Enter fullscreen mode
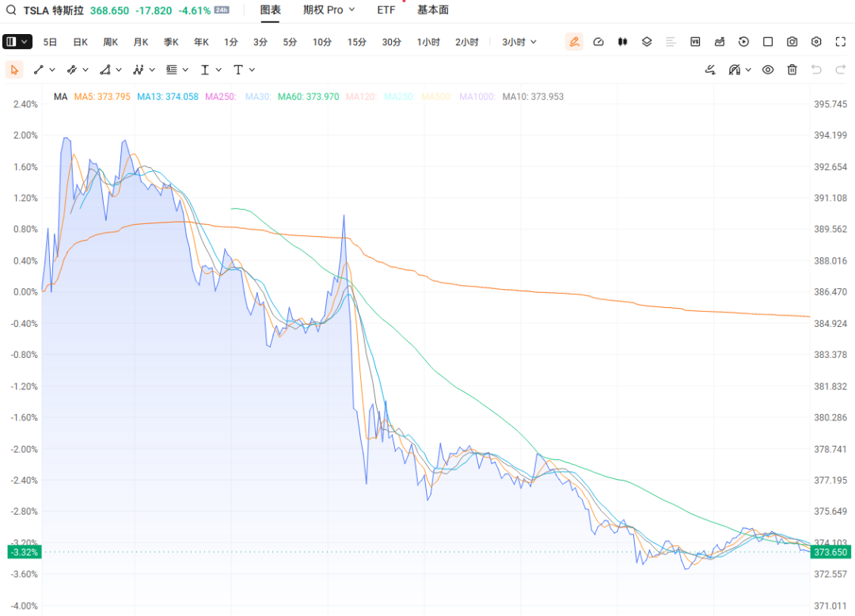This screenshot has height=616, width=855. [x=840, y=42]
